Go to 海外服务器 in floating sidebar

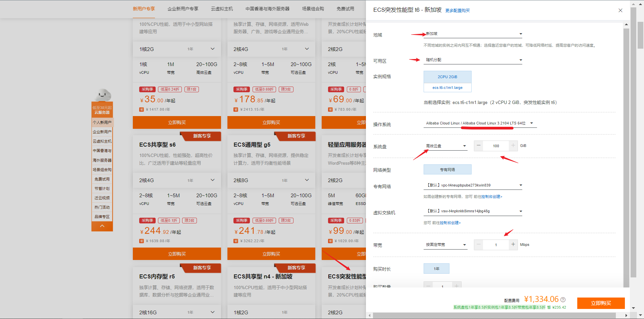(x=102, y=160)
